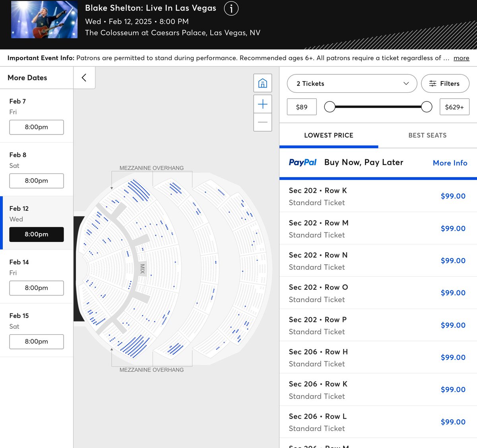Switch to the BEST SEATS tab
Viewport: 477px width, 448px height.
[427, 135]
